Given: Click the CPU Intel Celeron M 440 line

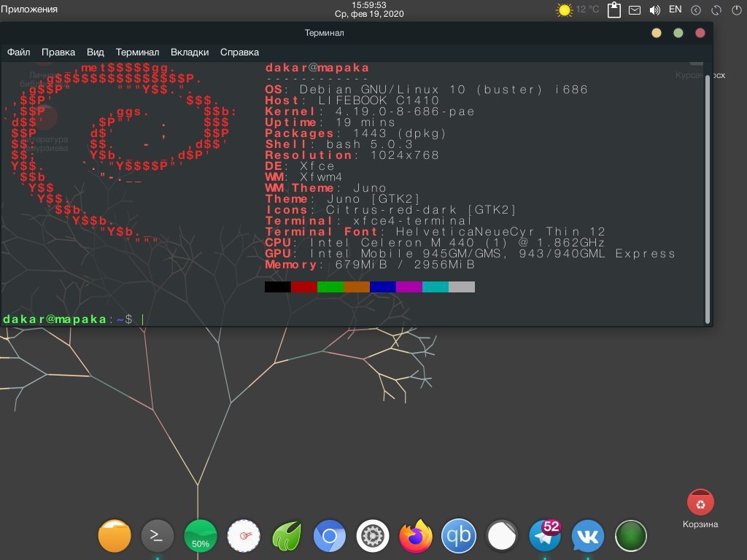Looking at the screenshot, I should click(435, 243).
